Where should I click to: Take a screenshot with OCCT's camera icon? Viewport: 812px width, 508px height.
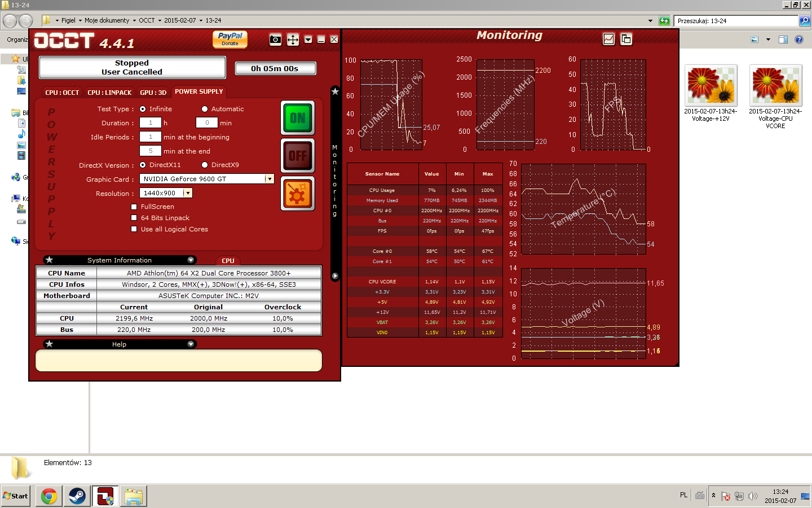pyautogui.click(x=275, y=40)
